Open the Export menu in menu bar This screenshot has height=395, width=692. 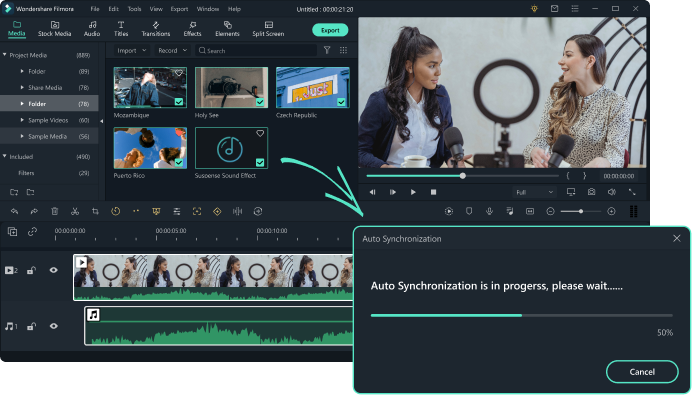tap(179, 9)
